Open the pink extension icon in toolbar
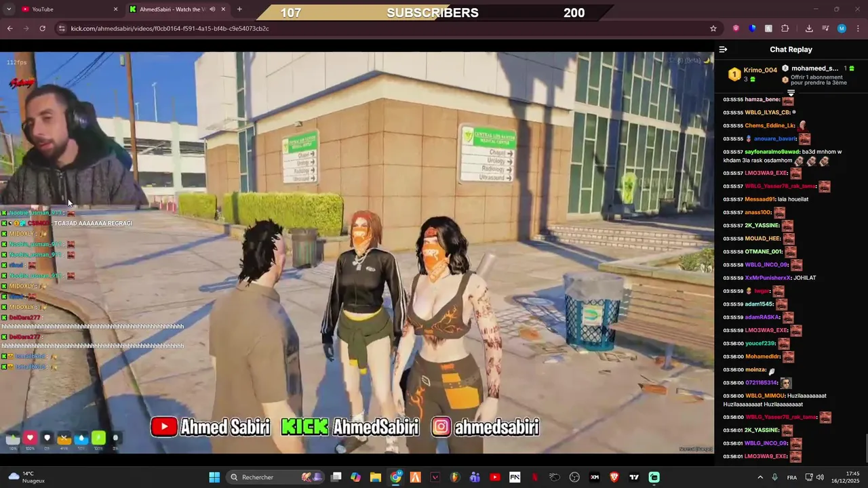Viewport: 868px width, 488px height. click(736, 28)
